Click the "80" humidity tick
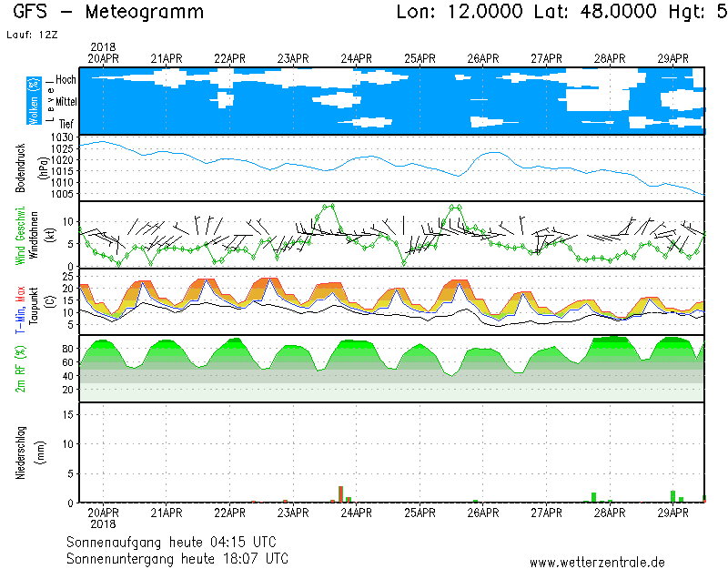This screenshot has width=728, height=569. (67, 349)
